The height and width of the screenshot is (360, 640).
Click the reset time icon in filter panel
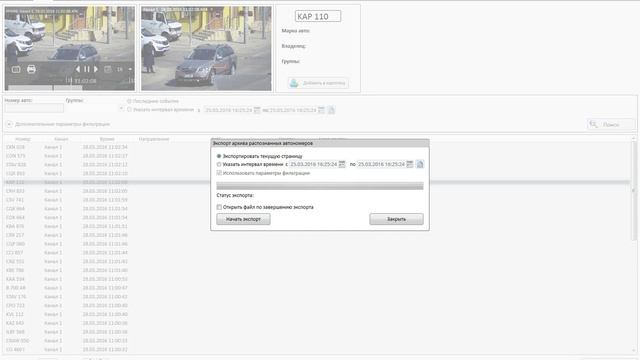tap(331, 110)
